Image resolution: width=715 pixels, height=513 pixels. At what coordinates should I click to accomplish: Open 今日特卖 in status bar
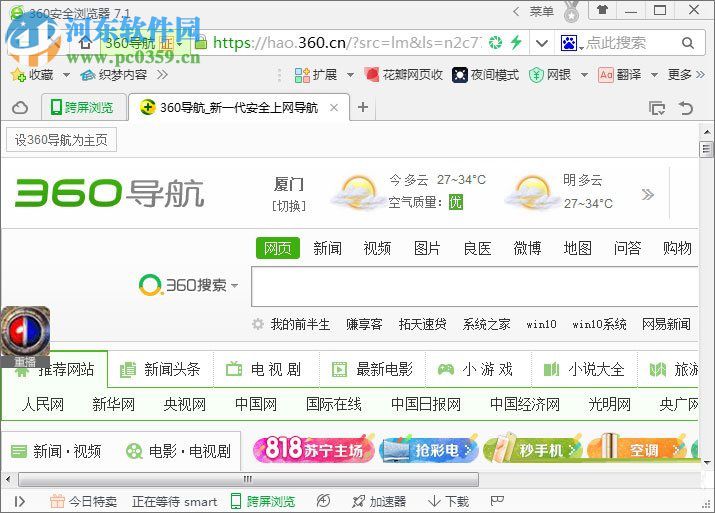tap(83, 502)
